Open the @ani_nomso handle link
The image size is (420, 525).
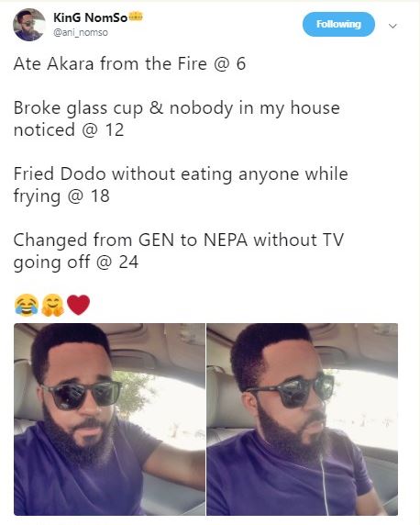coord(81,32)
